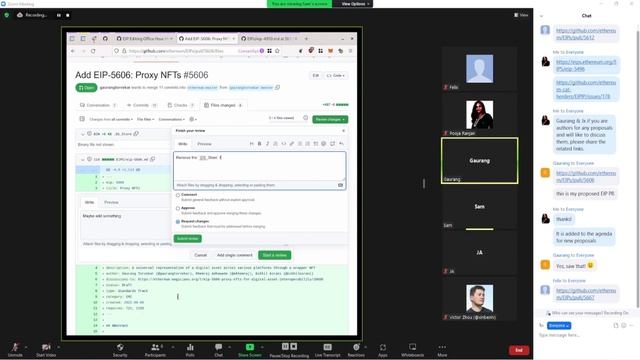Expand the arrow beside Chat

click(x=229, y=347)
